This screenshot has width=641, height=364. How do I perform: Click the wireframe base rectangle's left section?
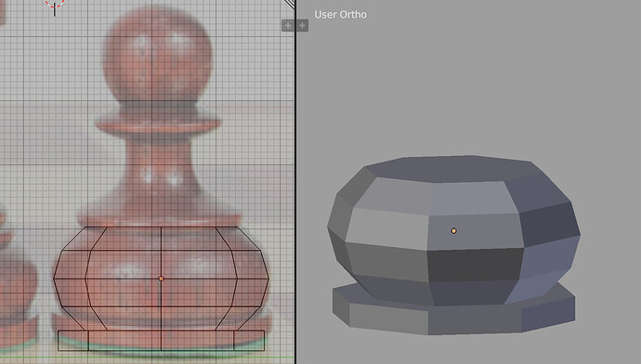(x=73, y=340)
